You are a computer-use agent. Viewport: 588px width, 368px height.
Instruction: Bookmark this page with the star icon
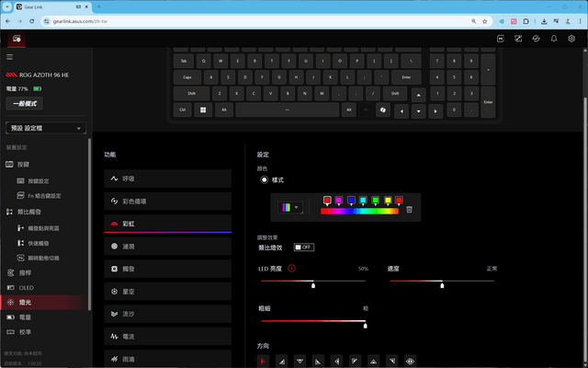484,21
